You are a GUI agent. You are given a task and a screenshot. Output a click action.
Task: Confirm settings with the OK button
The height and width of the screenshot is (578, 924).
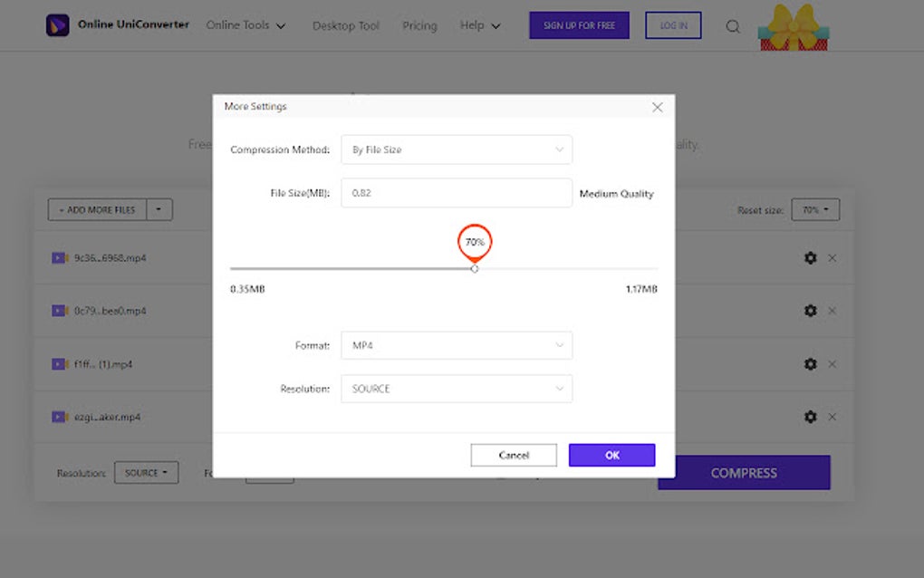point(611,455)
